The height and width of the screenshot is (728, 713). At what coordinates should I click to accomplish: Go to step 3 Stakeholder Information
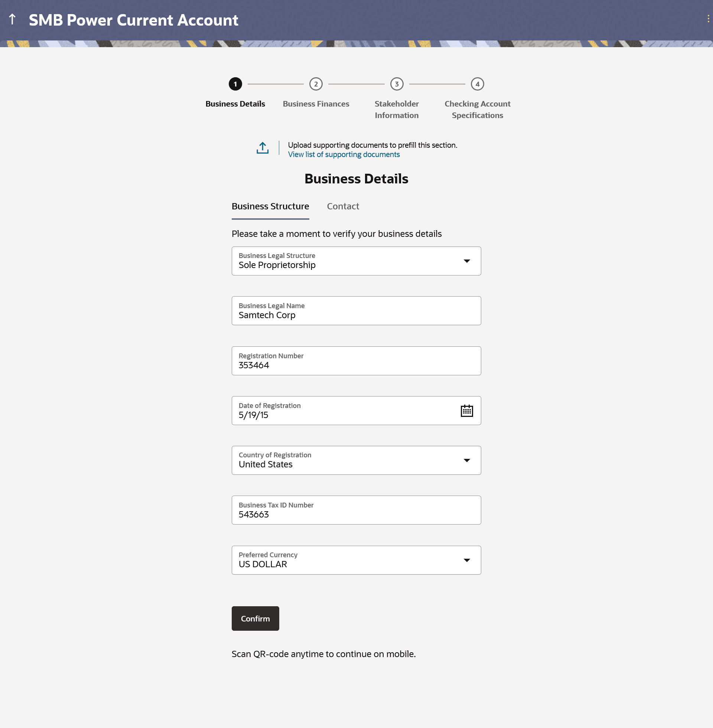click(397, 84)
